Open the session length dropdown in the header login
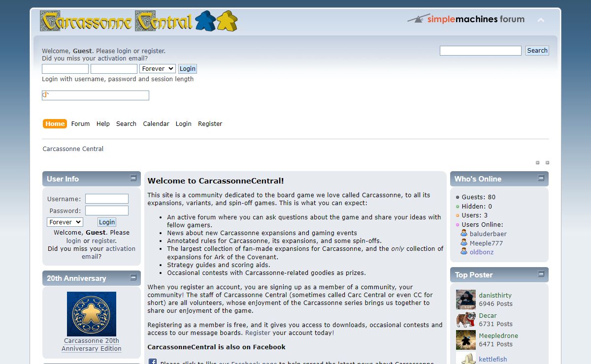 point(158,69)
